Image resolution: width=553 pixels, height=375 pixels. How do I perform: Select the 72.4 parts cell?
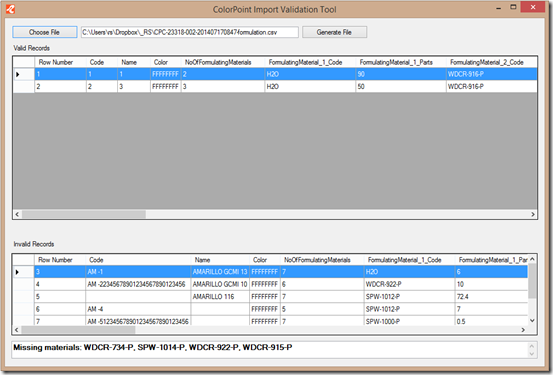[x=491, y=297]
